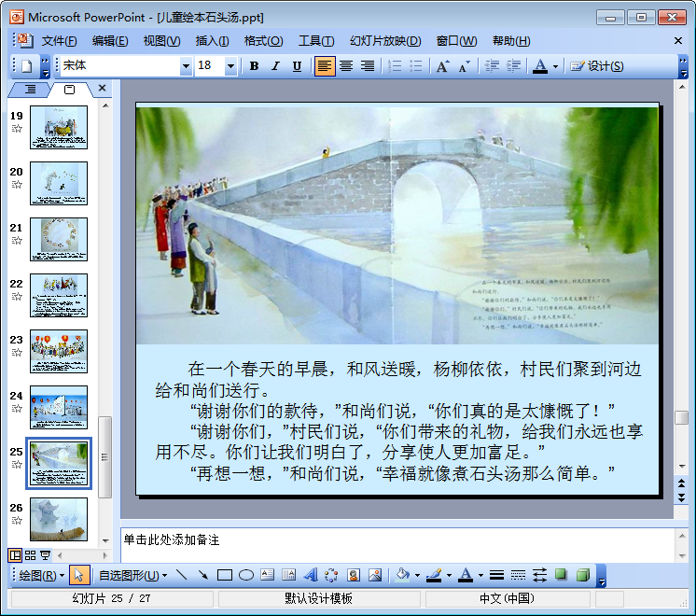Select slide 19 thumbnail
696x616 pixels.
[x=59, y=128]
